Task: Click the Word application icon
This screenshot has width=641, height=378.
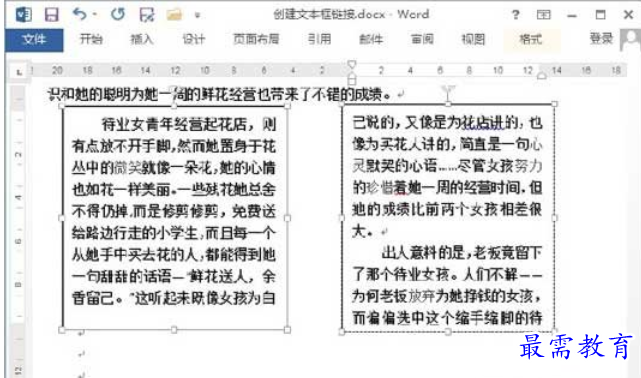Action: pos(23,15)
